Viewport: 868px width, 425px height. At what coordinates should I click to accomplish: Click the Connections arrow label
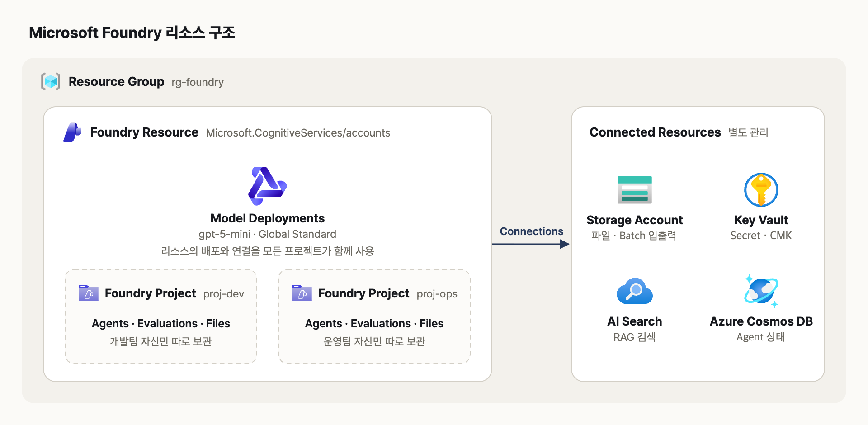pyautogui.click(x=532, y=231)
